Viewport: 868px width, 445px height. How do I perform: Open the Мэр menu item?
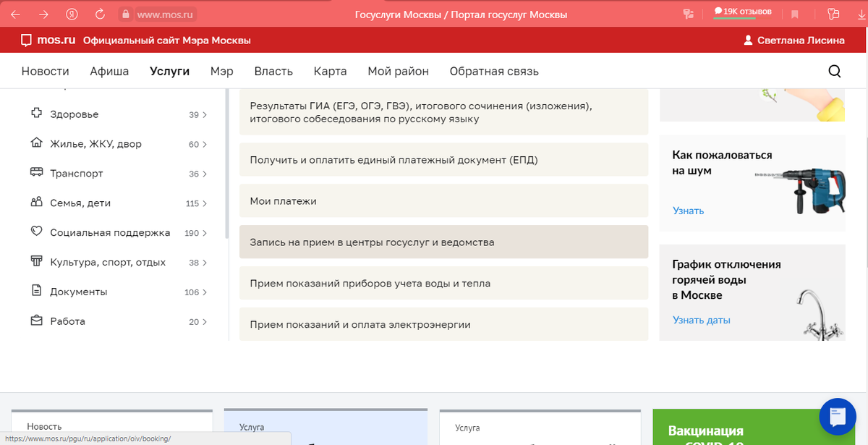click(x=222, y=71)
